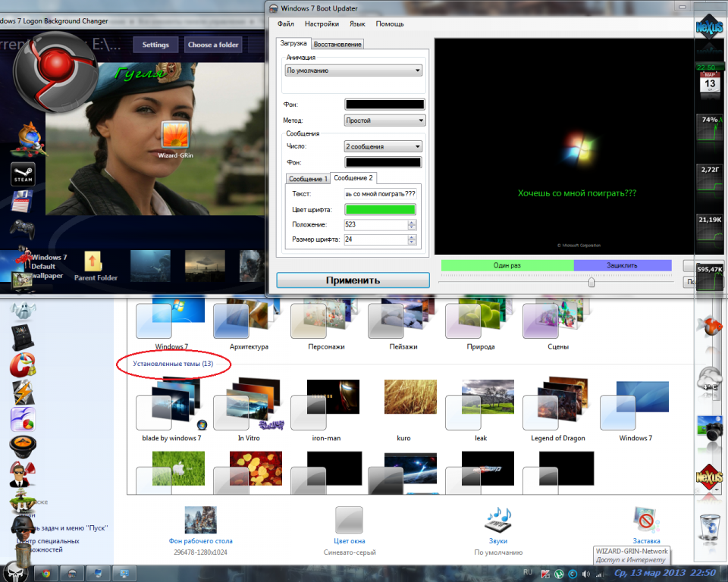The image size is (728, 582).
Task: Expand the Анимация dropdown
Action: tap(353, 70)
